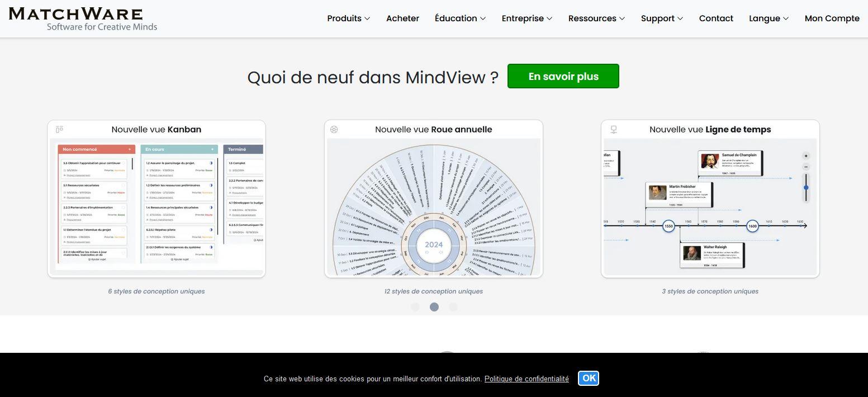Click '6 styles de conception uniques' caption

[156, 291]
